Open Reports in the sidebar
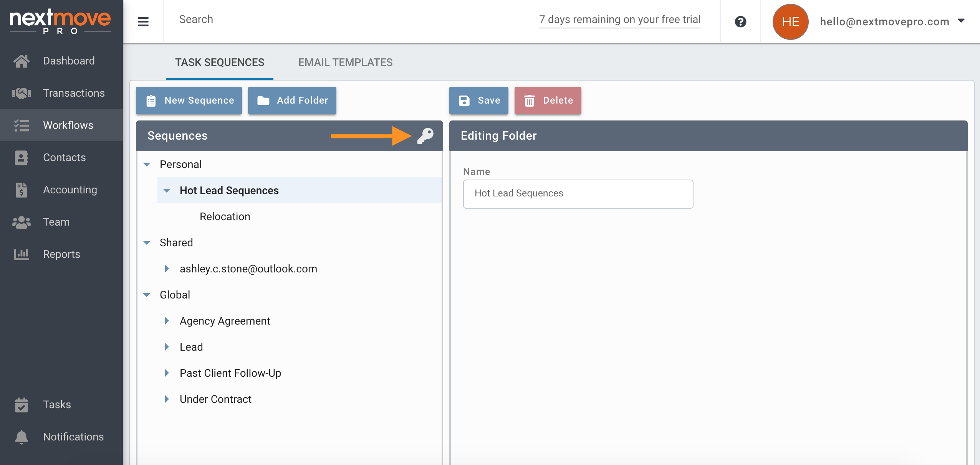The width and height of the screenshot is (980, 465). [61, 254]
